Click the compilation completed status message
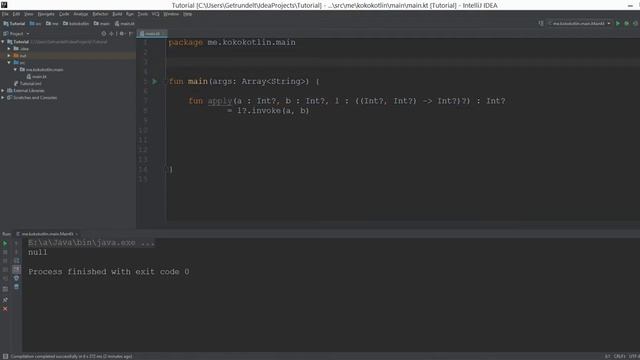 [71, 356]
